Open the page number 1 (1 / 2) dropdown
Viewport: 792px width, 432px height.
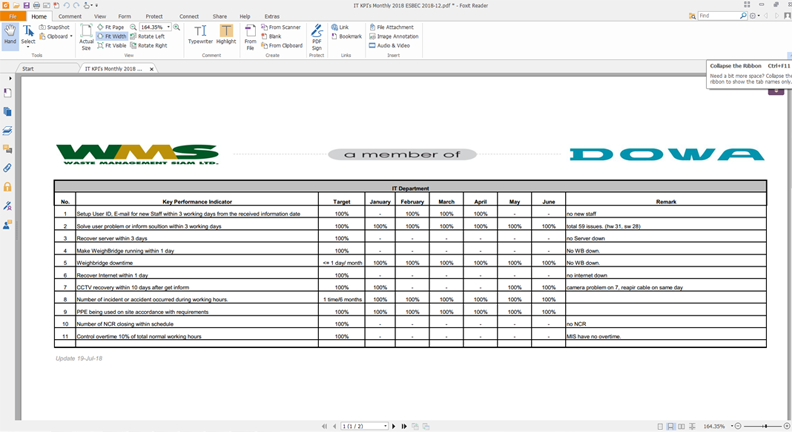[385, 426]
